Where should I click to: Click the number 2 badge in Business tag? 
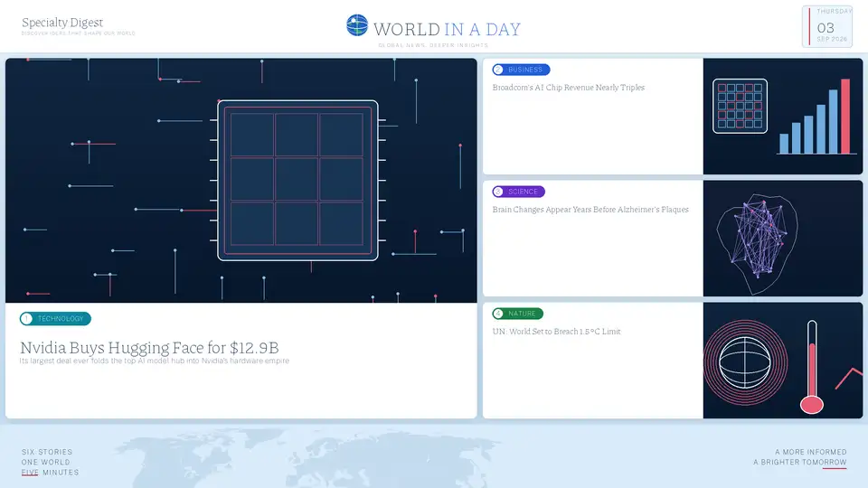tap(498, 70)
